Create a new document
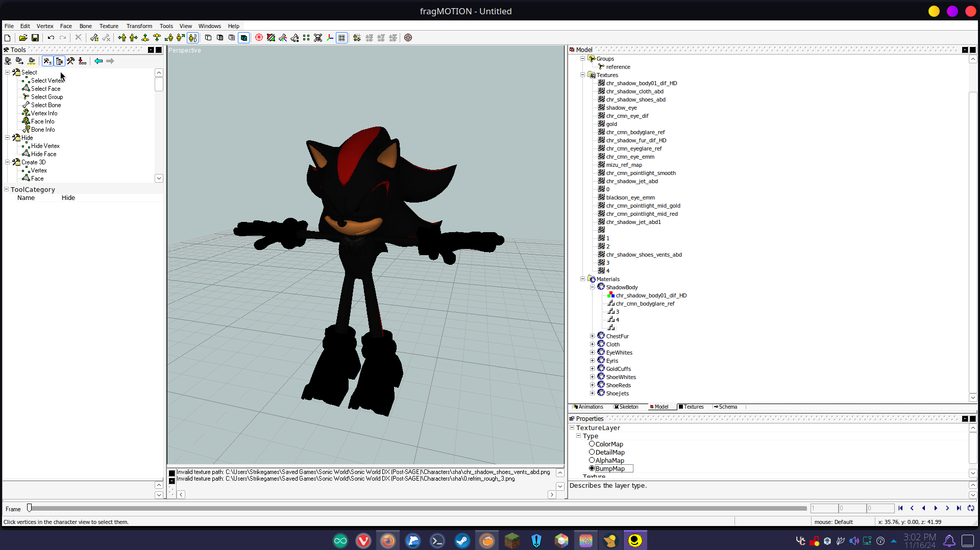980x550 pixels. click(8, 38)
